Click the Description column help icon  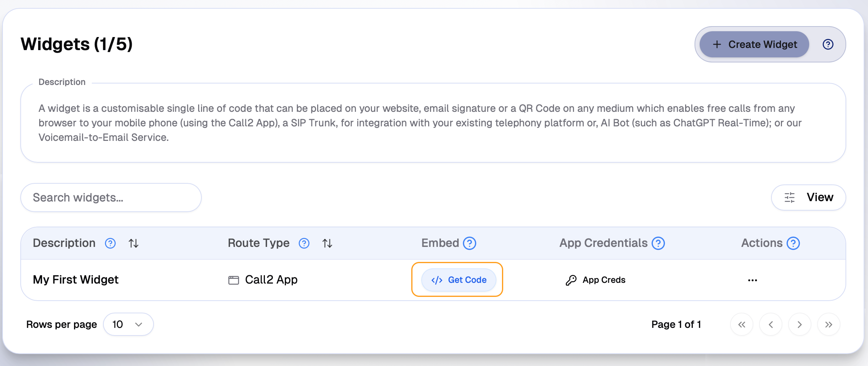(x=110, y=243)
